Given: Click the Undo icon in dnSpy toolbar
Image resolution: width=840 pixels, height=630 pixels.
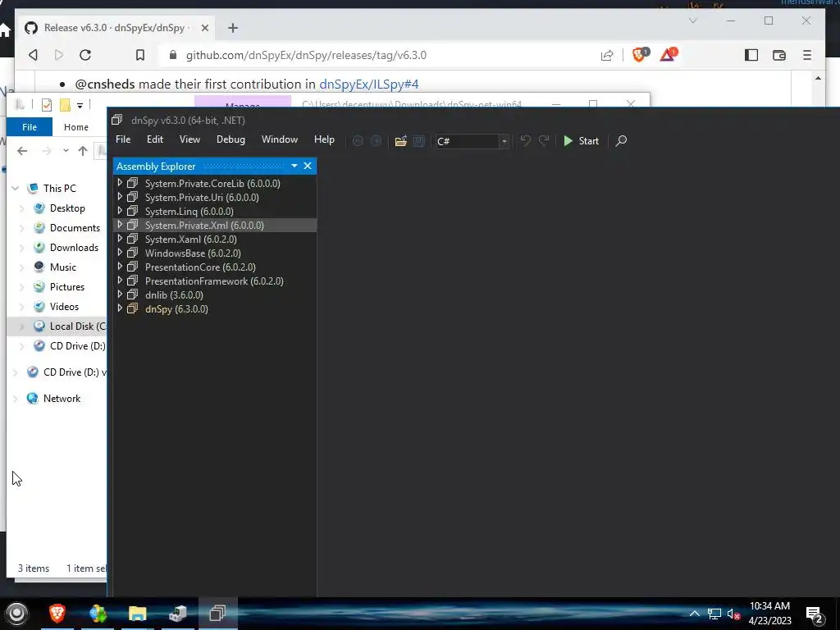Looking at the screenshot, I should click(x=526, y=141).
